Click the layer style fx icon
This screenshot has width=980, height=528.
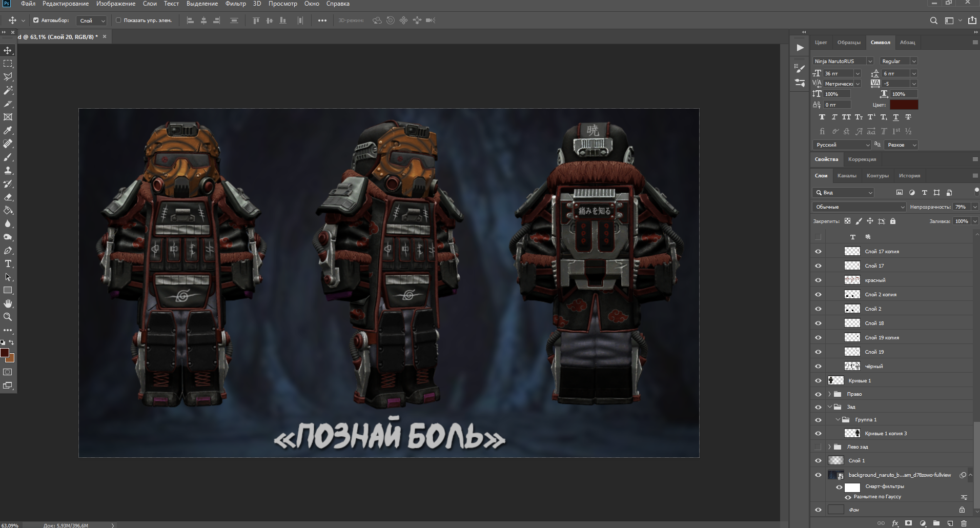(x=895, y=523)
